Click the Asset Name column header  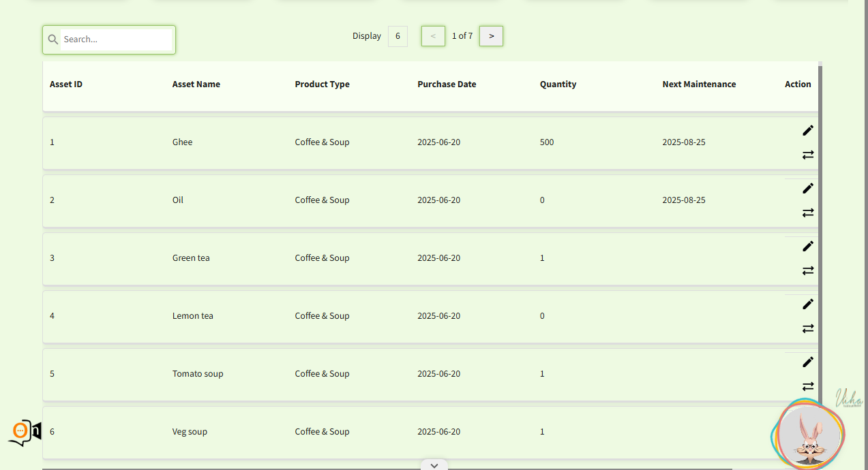[196, 84]
